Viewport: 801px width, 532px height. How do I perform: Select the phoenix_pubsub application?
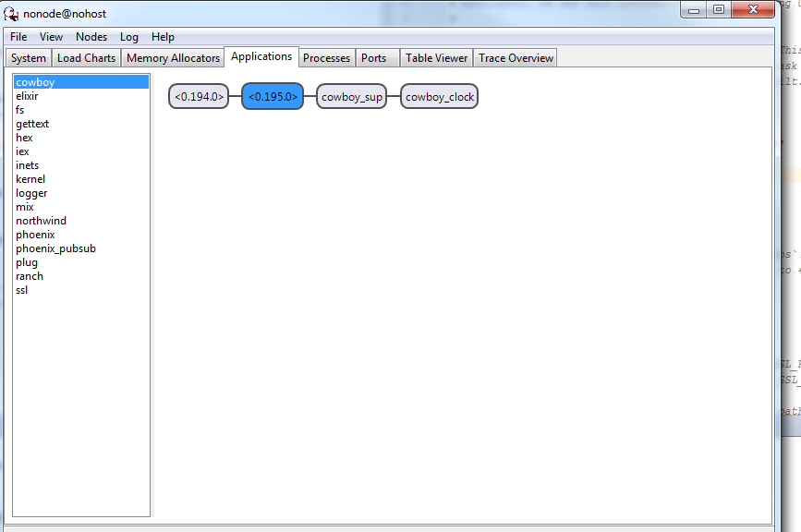click(x=55, y=248)
